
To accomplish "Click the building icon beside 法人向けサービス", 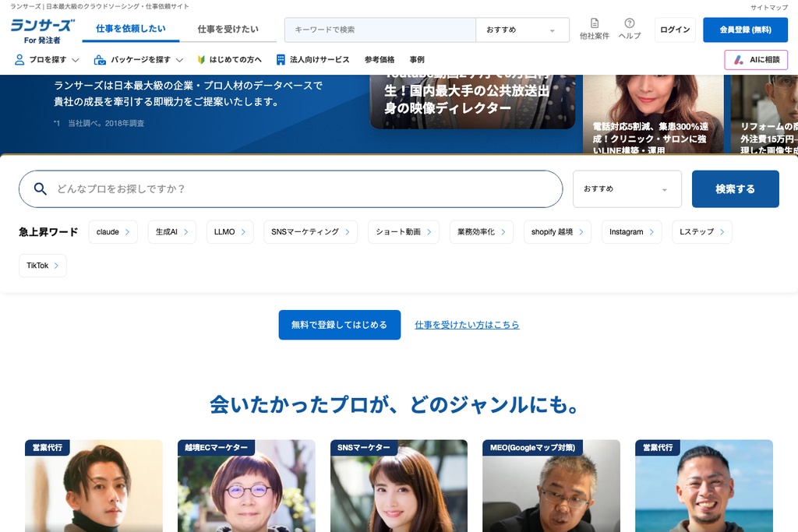I will (x=281, y=59).
